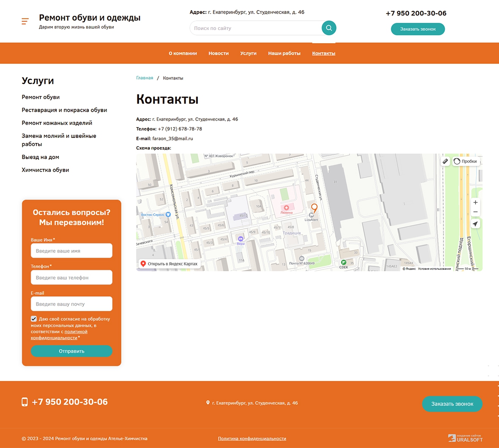Uncheck the personal data consent checkbox

[x=34, y=319]
